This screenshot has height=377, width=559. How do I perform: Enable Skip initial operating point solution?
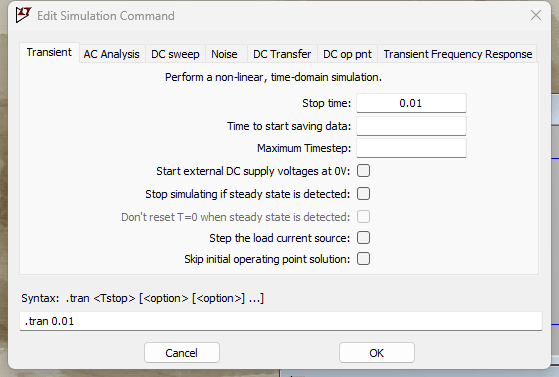(363, 259)
